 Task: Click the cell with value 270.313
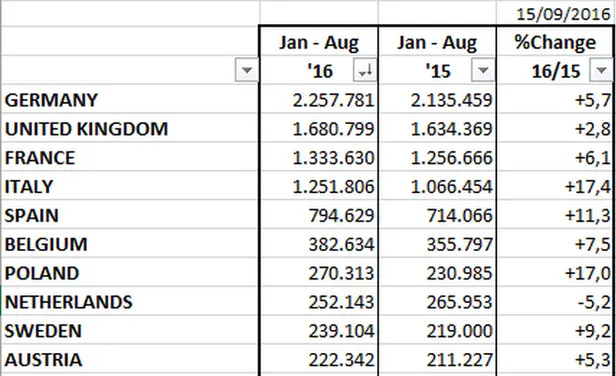click(319, 273)
